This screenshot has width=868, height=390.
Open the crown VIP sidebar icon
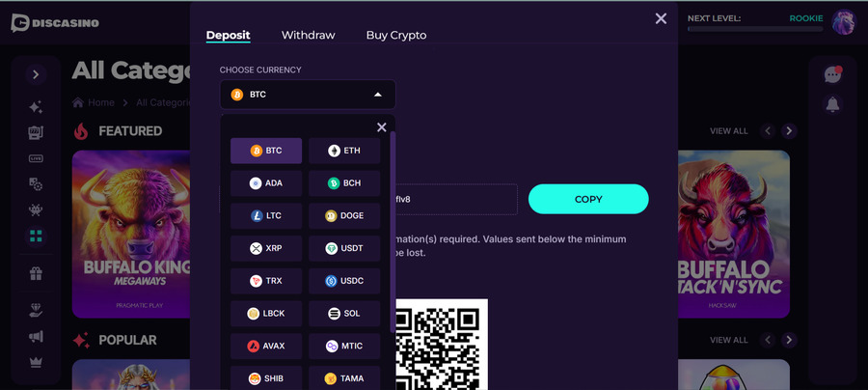(x=36, y=362)
